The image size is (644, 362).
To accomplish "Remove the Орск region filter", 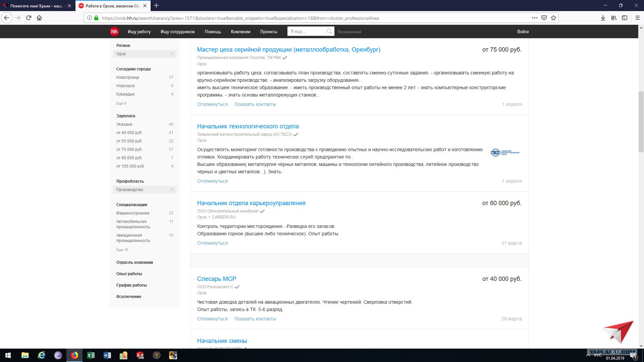I will point(172,54).
